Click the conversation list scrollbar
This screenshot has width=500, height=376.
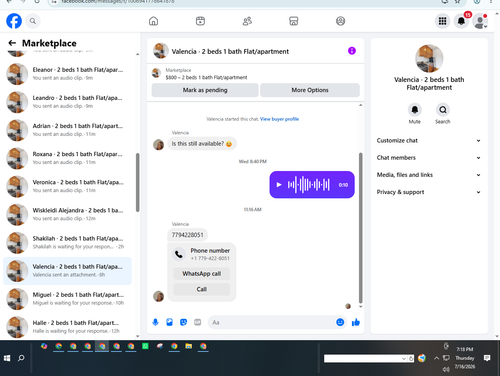137,182
